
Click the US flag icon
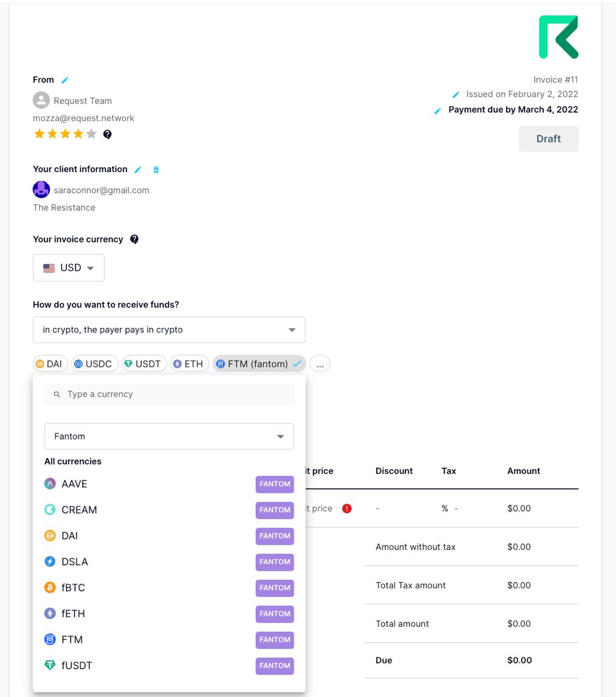coord(49,268)
